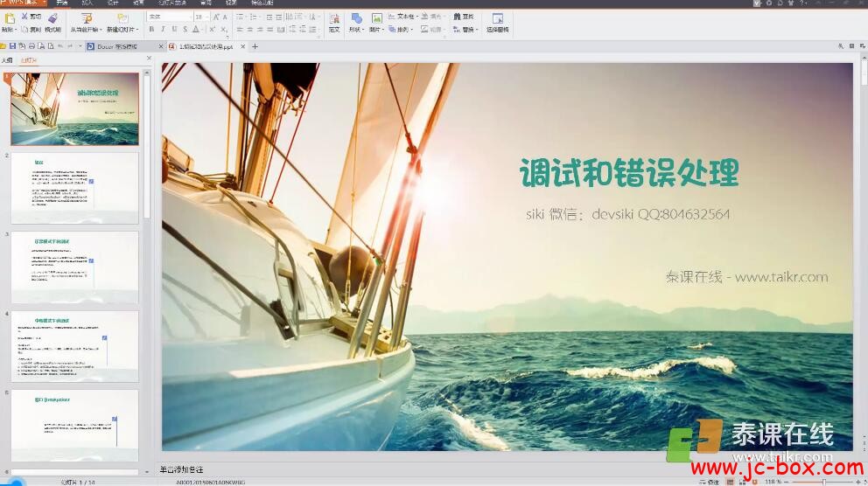The height and width of the screenshot is (486, 868).
Task: Toggle superscript formatting
Action: click(213, 30)
